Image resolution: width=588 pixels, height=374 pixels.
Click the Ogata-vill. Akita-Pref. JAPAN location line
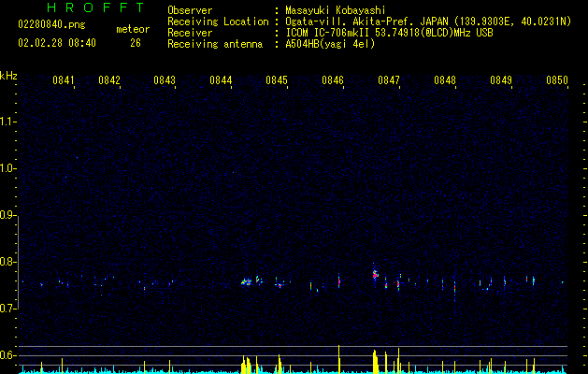coord(428,22)
